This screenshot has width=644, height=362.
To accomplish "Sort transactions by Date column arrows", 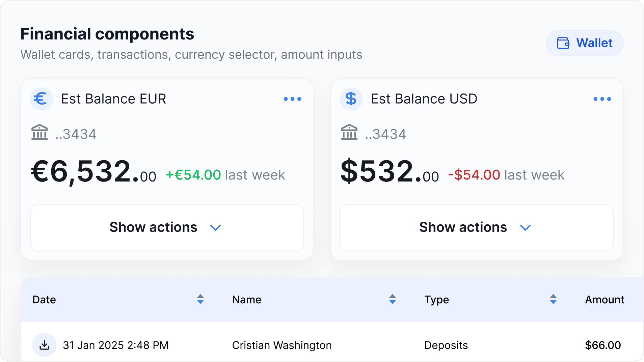I will [200, 299].
